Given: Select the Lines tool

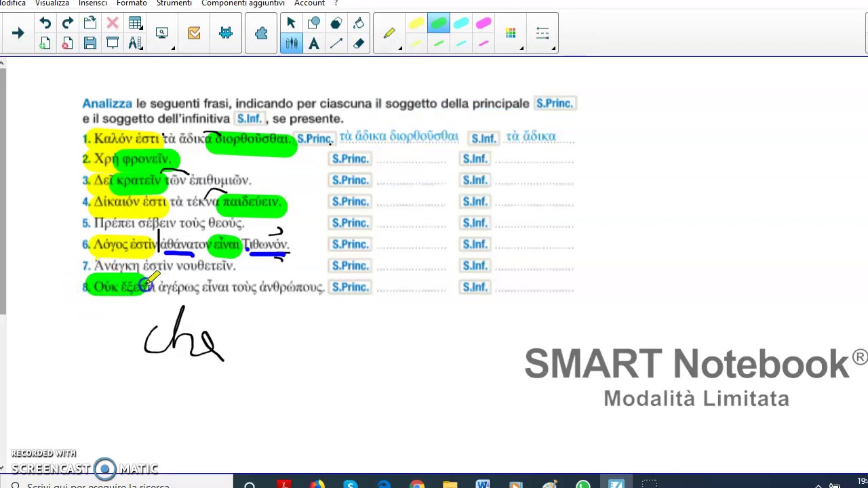Looking at the screenshot, I should tap(336, 44).
